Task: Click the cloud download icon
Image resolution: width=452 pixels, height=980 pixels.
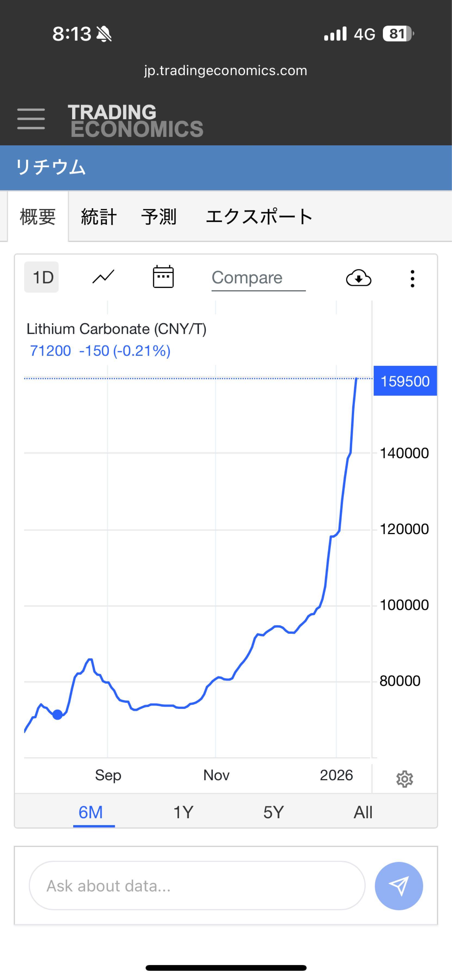Action: click(358, 278)
